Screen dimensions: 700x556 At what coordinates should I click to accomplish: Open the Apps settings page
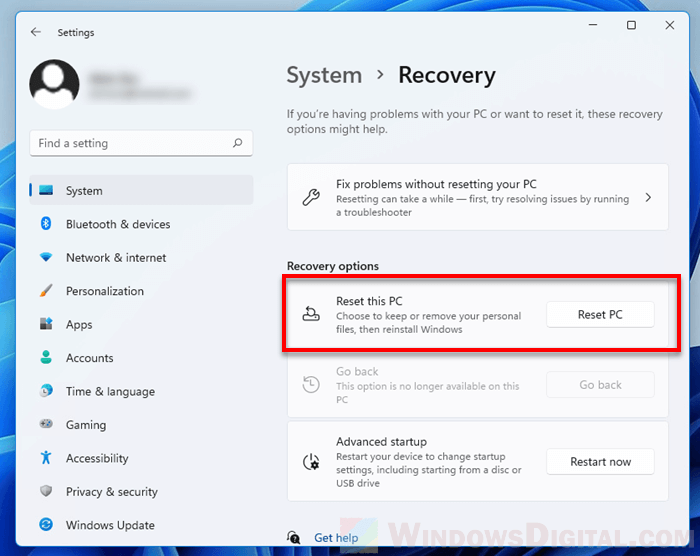(79, 325)
